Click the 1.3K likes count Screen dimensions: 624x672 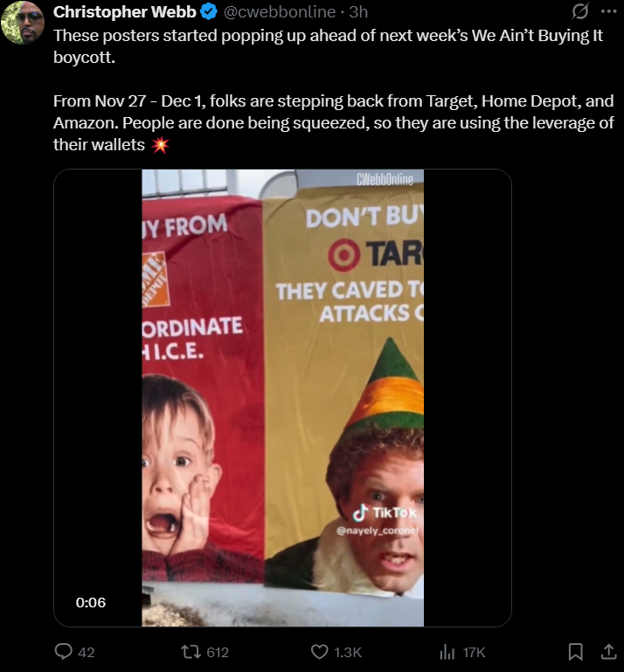348,652
